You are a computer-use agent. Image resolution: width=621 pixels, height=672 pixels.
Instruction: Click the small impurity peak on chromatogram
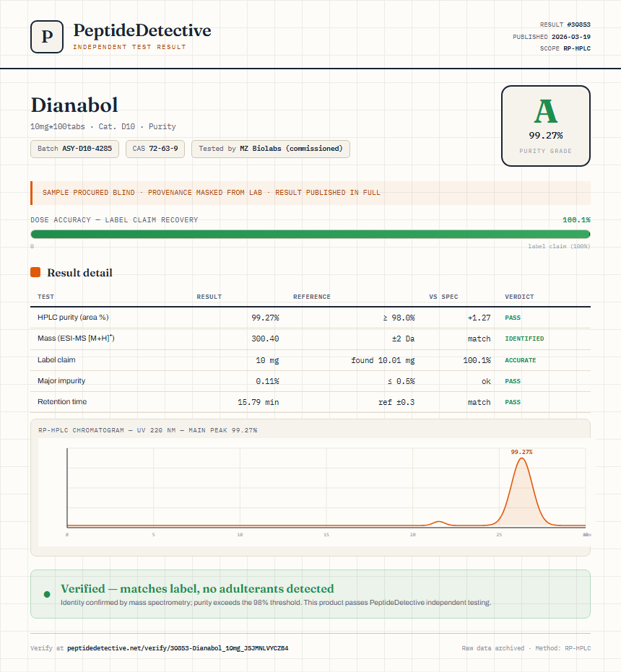[x=439, y=523]
